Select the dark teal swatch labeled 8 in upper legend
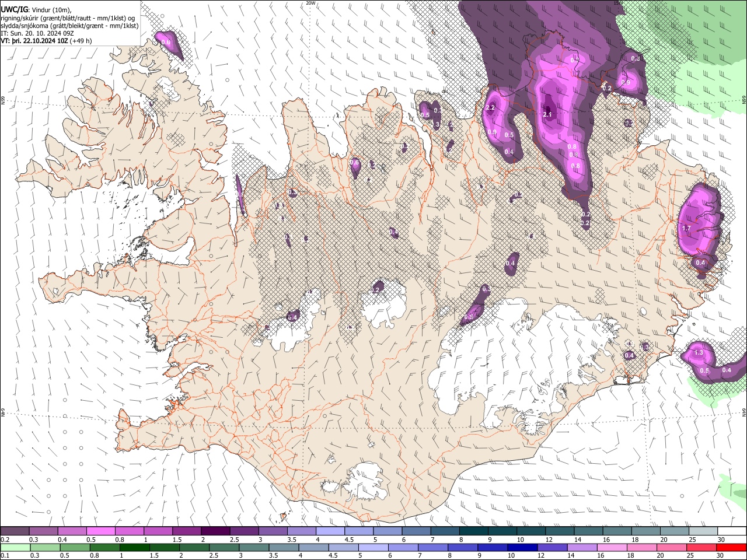 473,531
